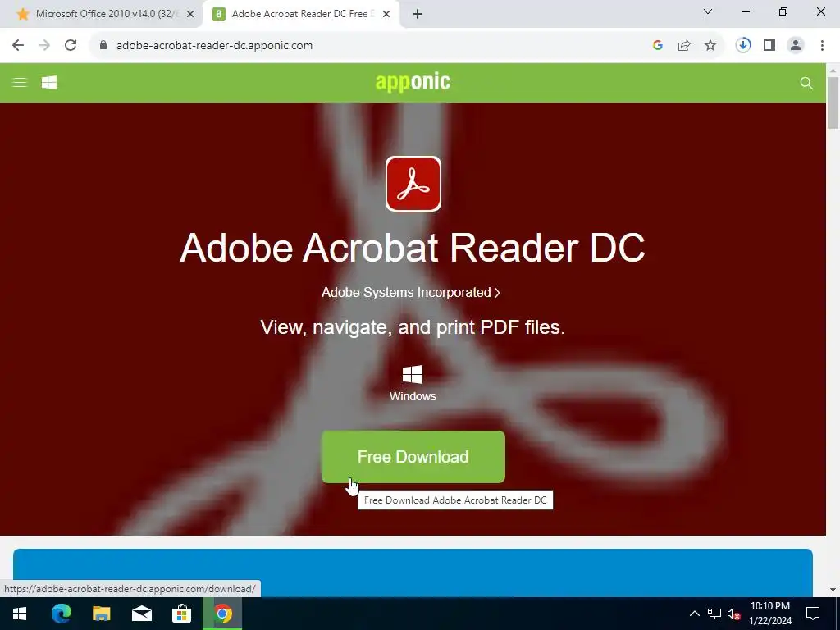This screenshot has height=630, width=840.
Task: Click the scrollbar down arrow
Action: [x=833, y=590]
